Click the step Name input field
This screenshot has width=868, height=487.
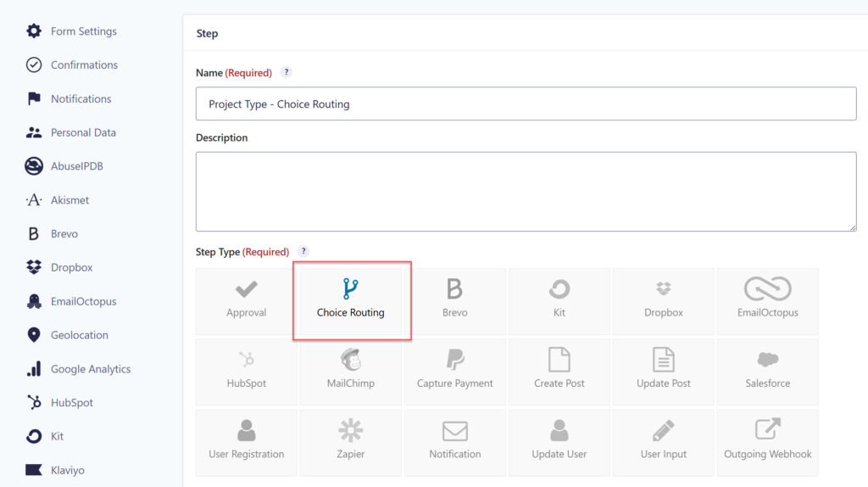pos(526,104)
